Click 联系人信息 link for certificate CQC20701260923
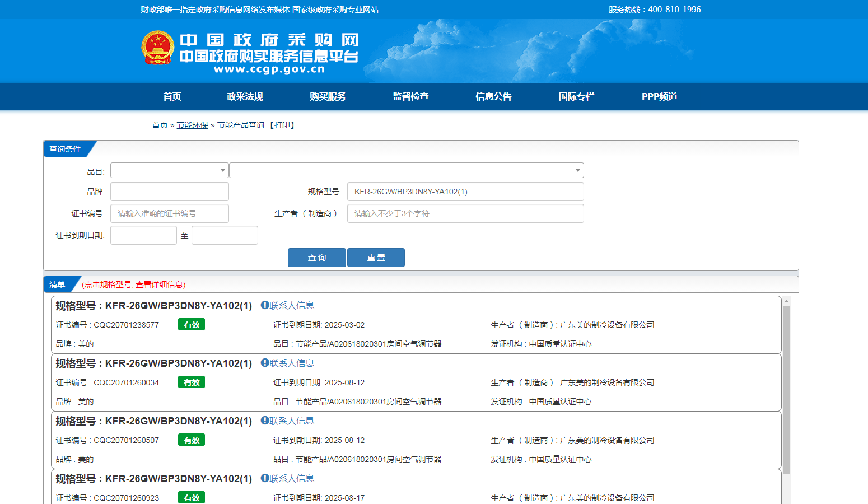The width and height of the screenshot is (868, 504). point(292,478)
